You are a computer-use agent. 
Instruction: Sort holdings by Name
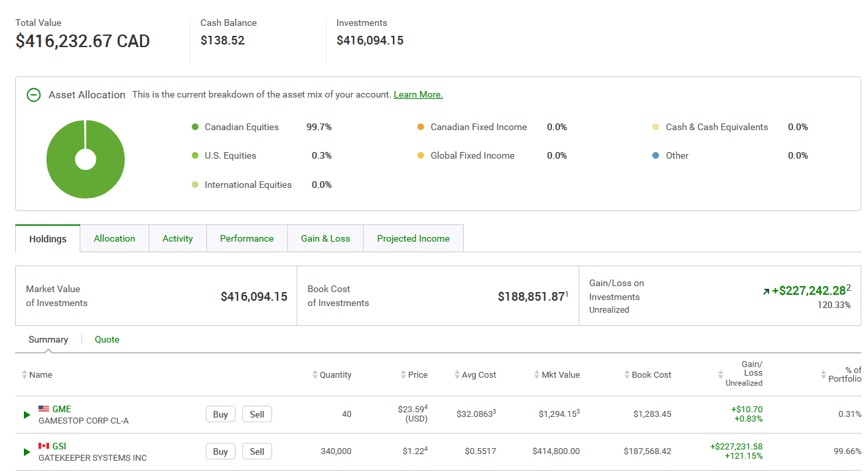(x=37, y=375)
